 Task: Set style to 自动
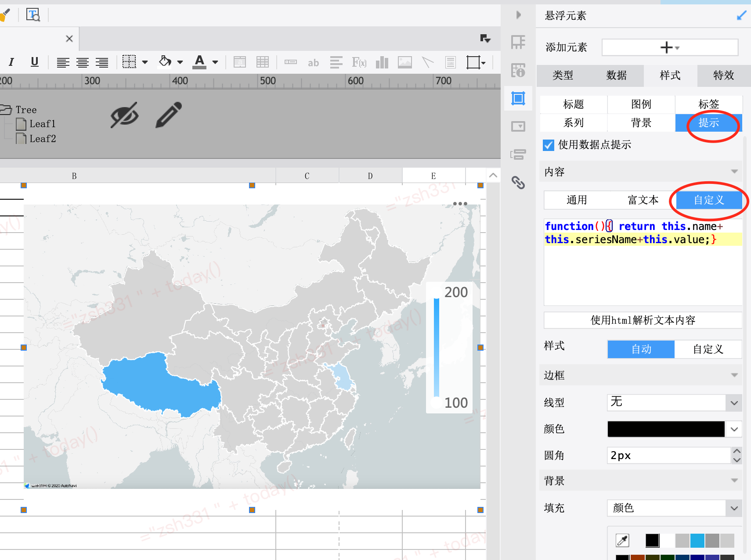pos(641,349)
